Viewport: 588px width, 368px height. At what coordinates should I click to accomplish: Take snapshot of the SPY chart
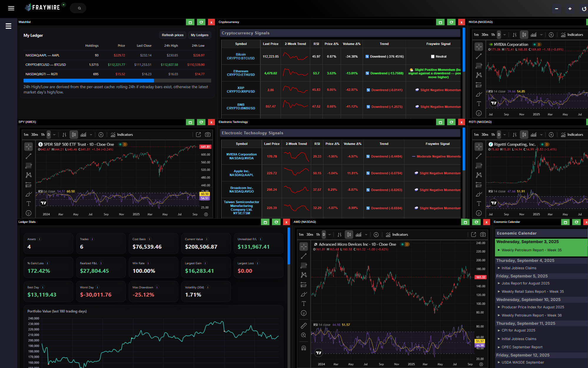pos(208,135)
